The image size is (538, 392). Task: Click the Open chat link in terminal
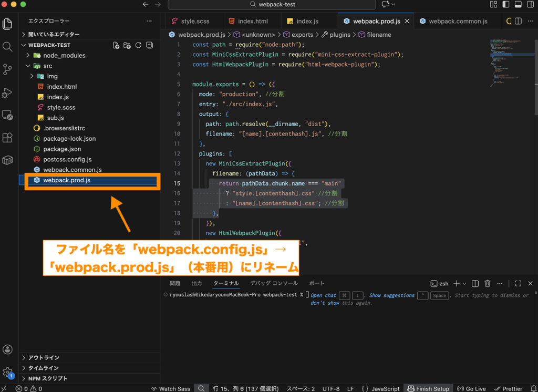tap(323, 295)
